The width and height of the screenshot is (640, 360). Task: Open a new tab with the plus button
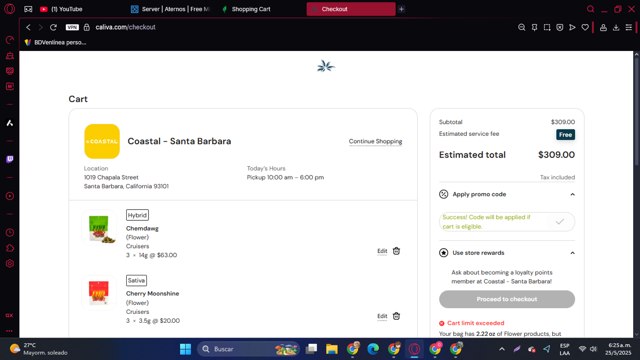click(x=402, y=9)
